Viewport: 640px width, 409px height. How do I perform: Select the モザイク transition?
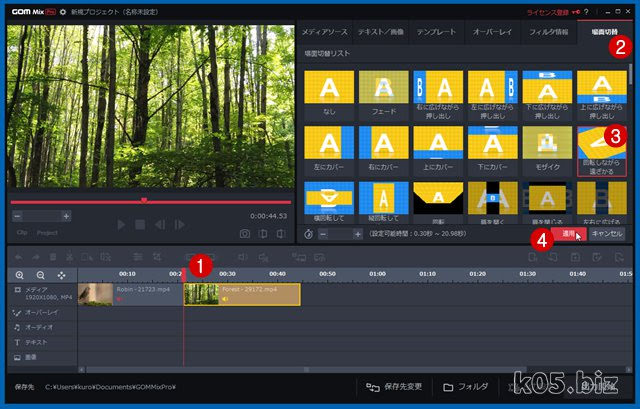[547, 142]
